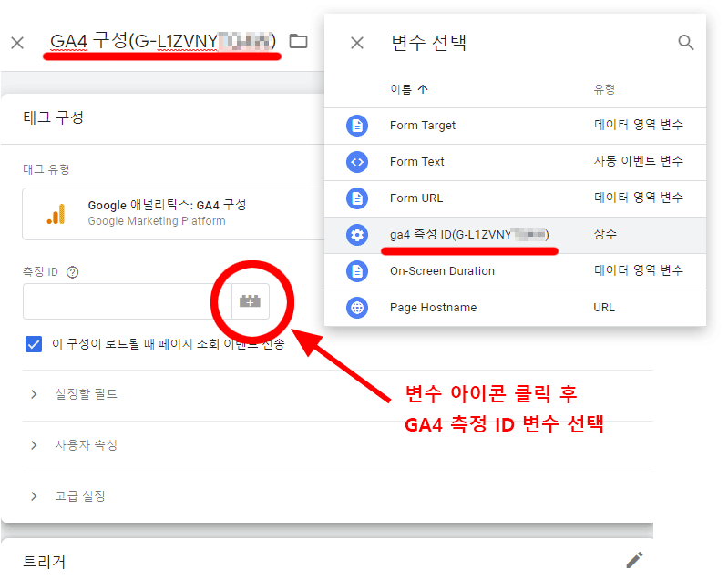Sort variables by 유형 column header
The width and height of the screenshot is (728, 579).
tap(604, 89)
